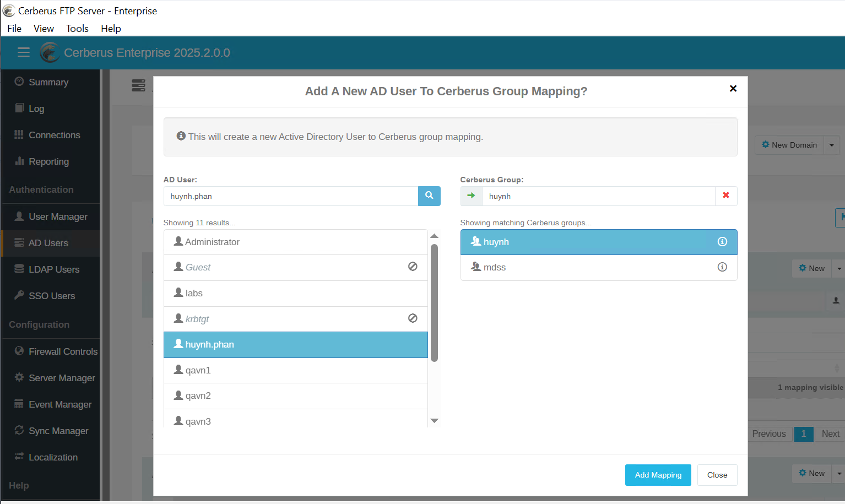Click the AD user results scrollbar thumb
Image resolution: width=845 pixels, height=504 pixels.
pyautogui.click(x=434, y=303)
